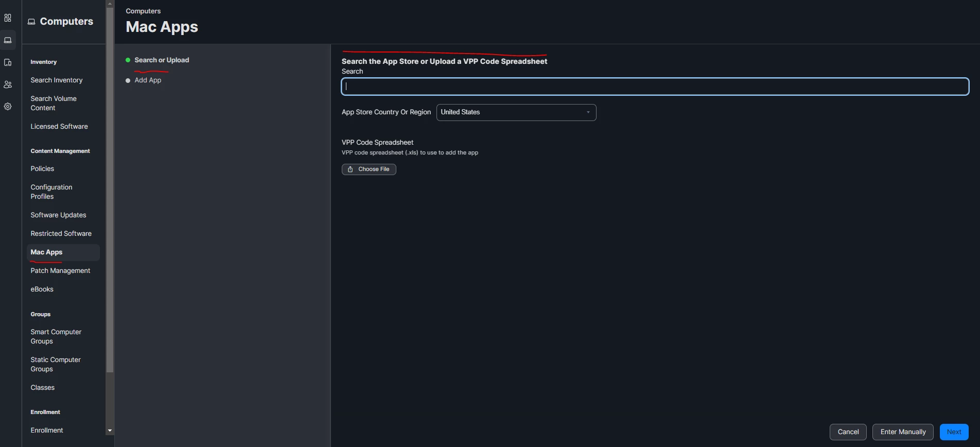This screenshot has height=447, width=980.
Task: Open the App Store Country Or Region dropdown
Action: pyautogui.click(x=516, y=112)
